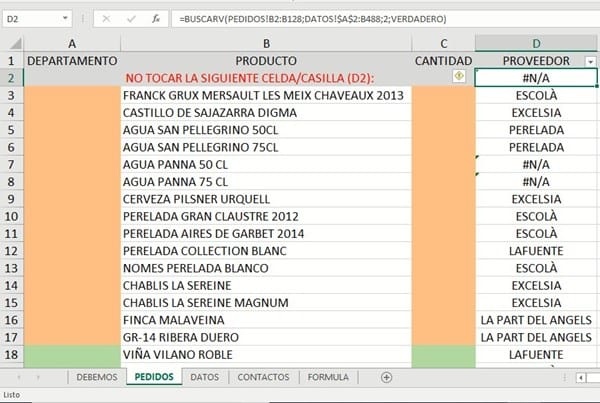Click #N/A provider cell in row 8
600x403 pixels.
tap(536, 182)
